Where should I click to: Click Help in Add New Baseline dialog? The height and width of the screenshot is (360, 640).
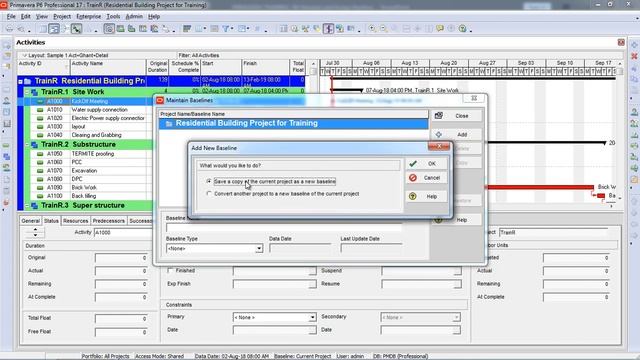[427, 196]
